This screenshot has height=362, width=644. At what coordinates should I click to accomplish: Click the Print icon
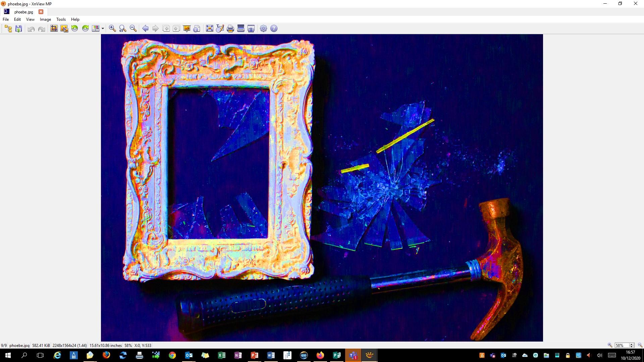pyautogui.click(x=230, y=28)
